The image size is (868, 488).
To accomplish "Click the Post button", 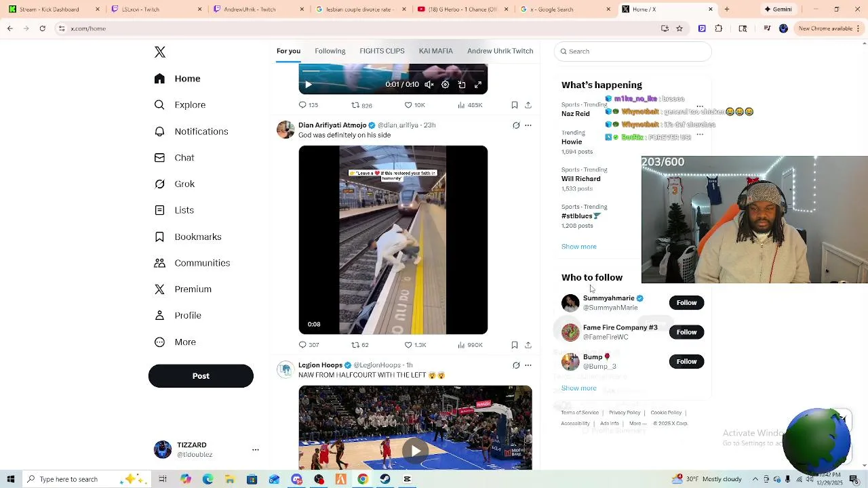I will coord(201,376).
